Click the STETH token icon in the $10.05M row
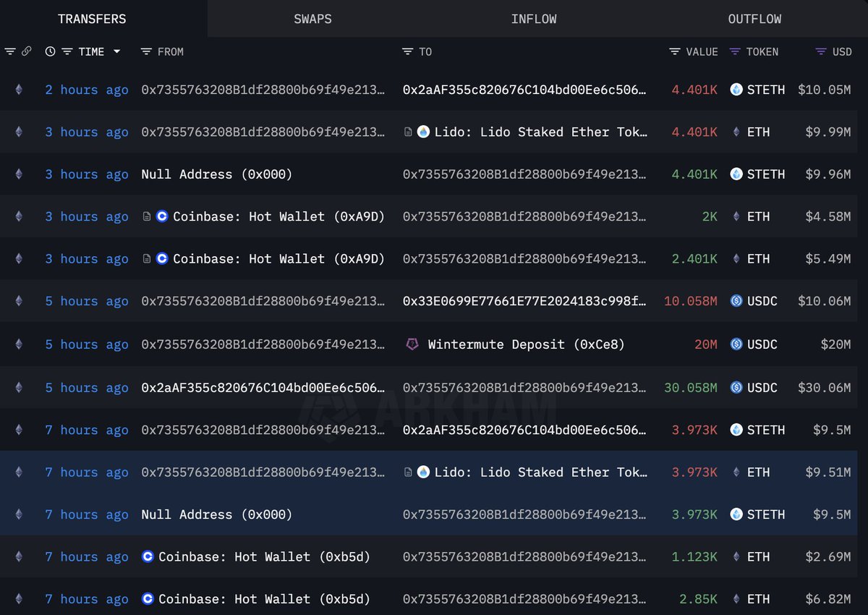The width and height of the screenshot is (868, 615). coord(736,90)
